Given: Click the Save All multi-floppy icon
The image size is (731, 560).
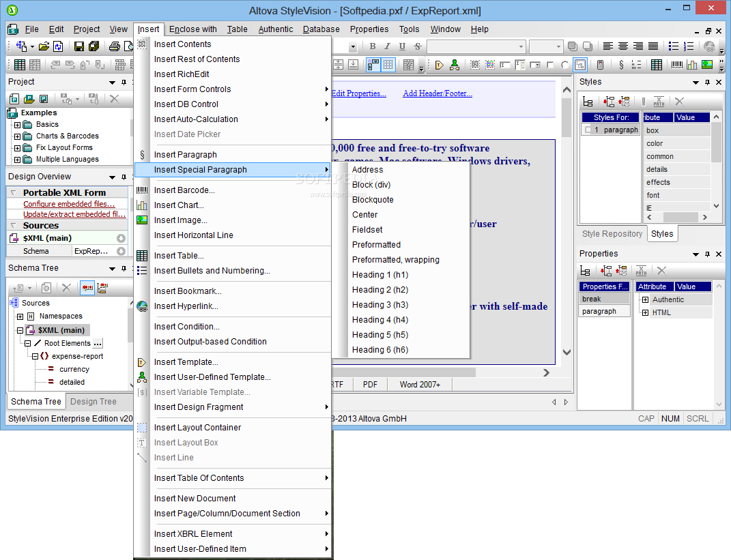Looking at the screenshot, I should [94, 46].
